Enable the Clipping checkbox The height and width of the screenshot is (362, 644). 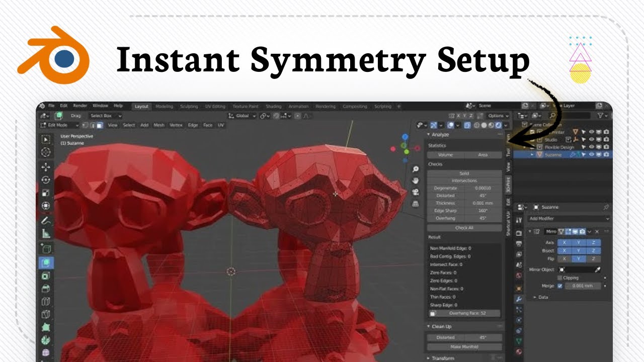click(560, 278)
